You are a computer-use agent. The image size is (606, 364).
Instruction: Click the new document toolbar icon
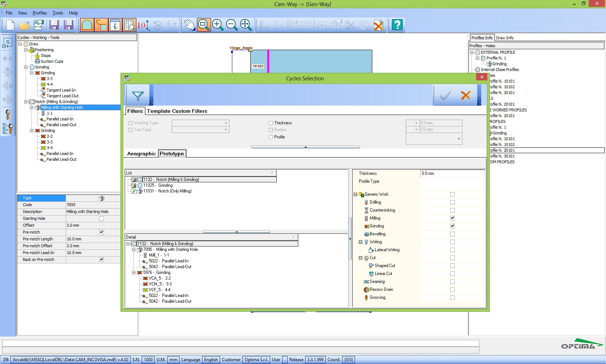10,25
